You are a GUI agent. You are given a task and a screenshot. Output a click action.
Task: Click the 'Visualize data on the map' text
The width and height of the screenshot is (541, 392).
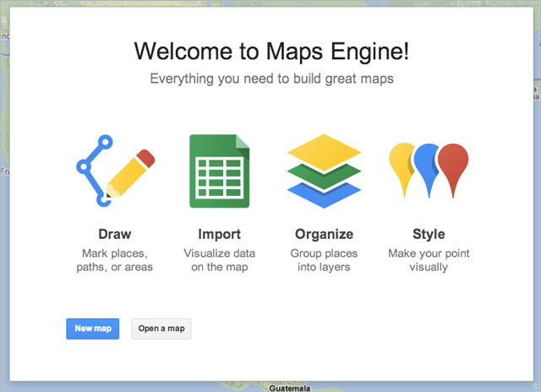(x=219, y=260)
